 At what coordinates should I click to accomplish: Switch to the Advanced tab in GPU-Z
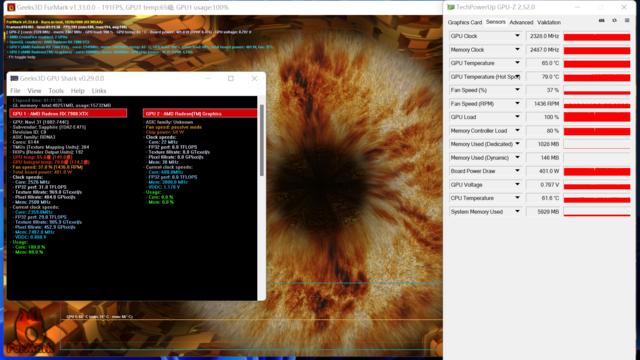click(521, 22)
